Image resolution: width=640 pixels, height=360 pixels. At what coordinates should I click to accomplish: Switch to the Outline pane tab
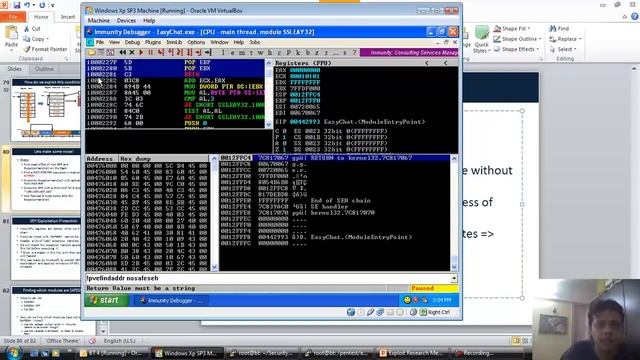tap(44, 69)
